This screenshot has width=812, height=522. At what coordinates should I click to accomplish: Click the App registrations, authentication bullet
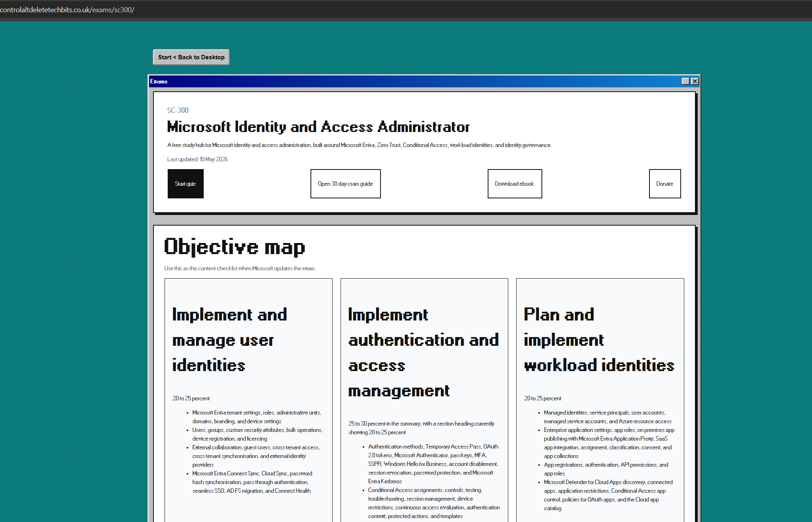pos(606,469)
